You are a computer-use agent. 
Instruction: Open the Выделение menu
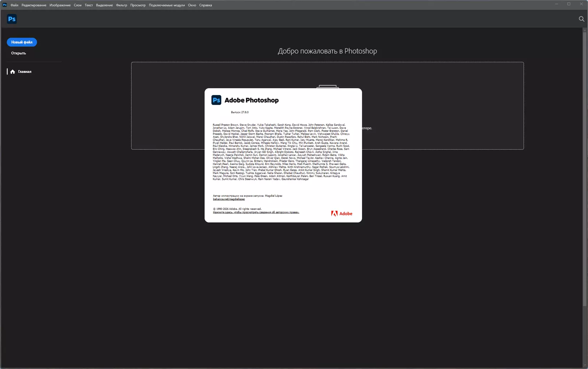pyautogui.click(x=105, y=5)
